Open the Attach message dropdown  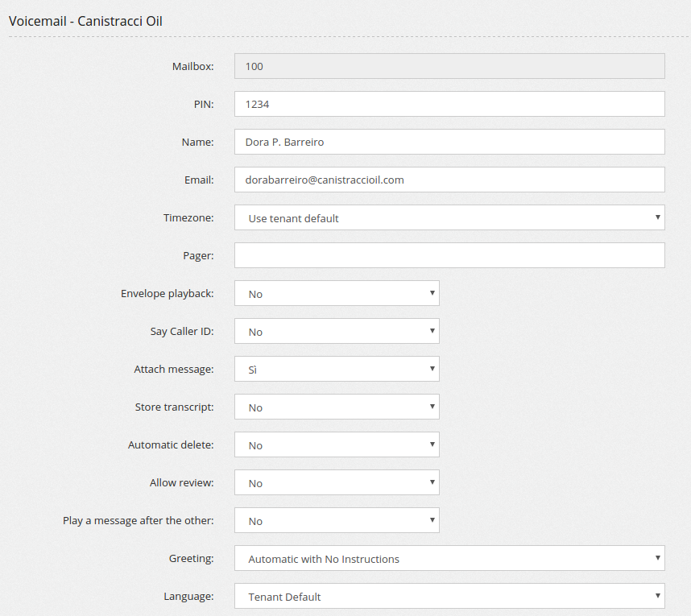[x=337, y=369]
